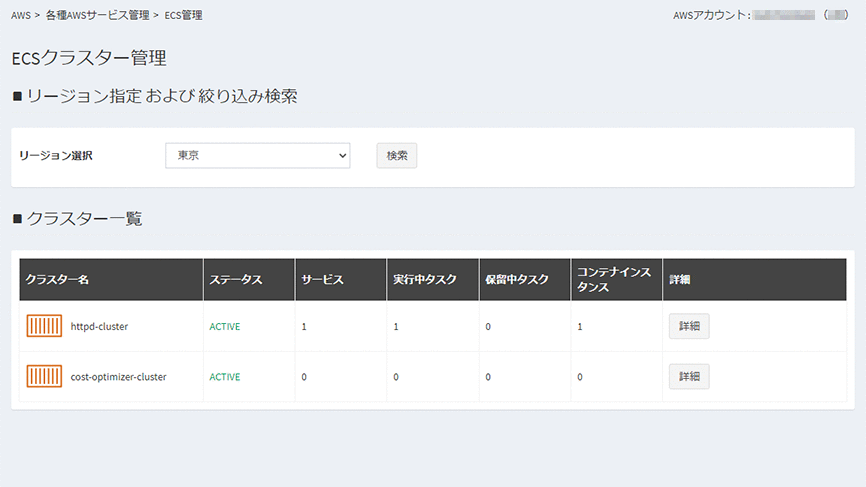
Task: Select the cost-optimizer-cluster name text
Action: pyautogui.click(x=118, y=377)
